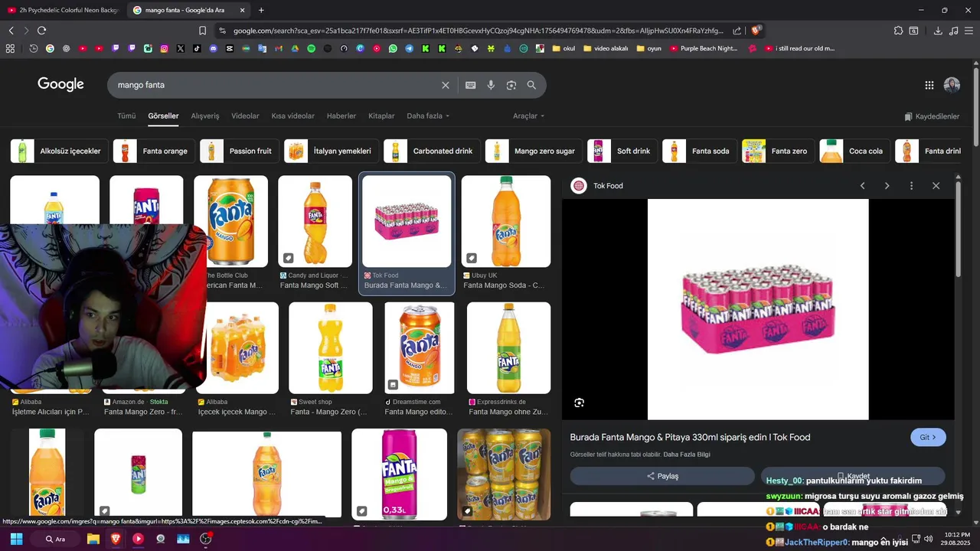Image resolution: width=980 pixels, height=551 pixels.
Task: Open the 'Purple Beach Night...' bookmark
Action: (703, 48)
